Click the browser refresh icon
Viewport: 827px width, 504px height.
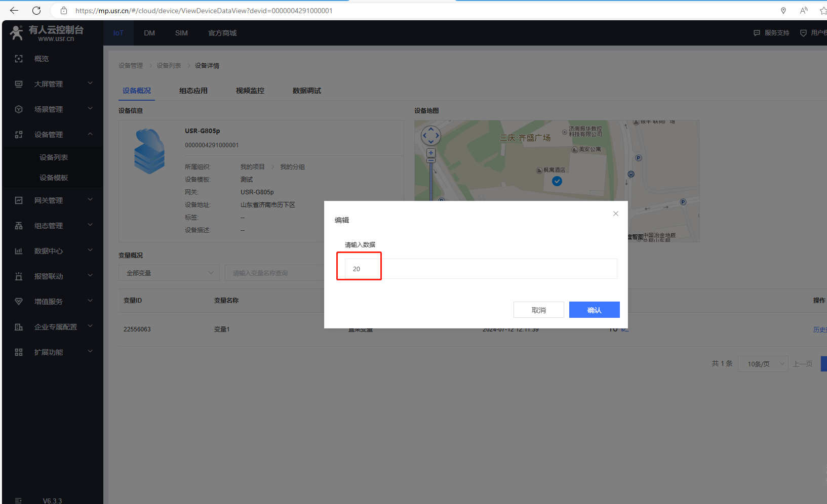36,11
